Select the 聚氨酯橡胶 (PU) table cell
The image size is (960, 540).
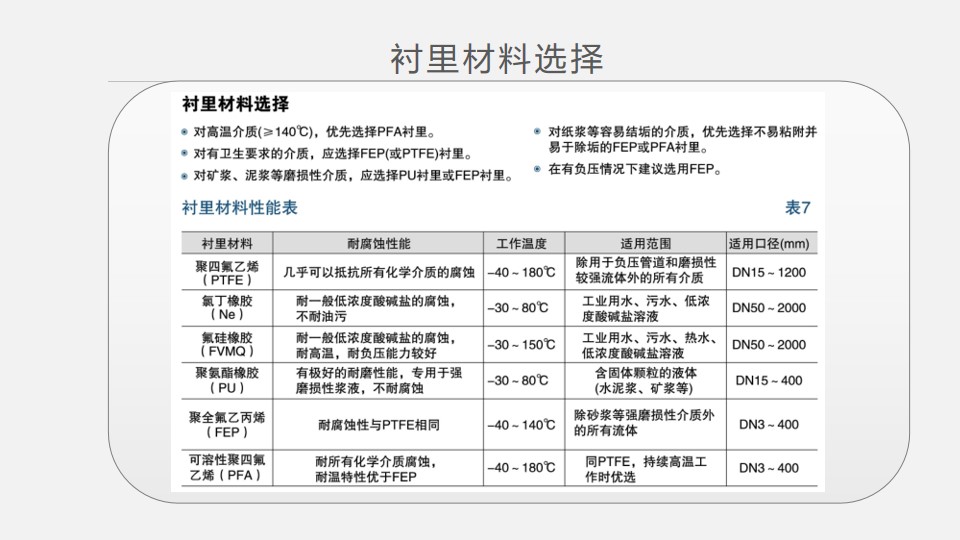coord(226,380)
